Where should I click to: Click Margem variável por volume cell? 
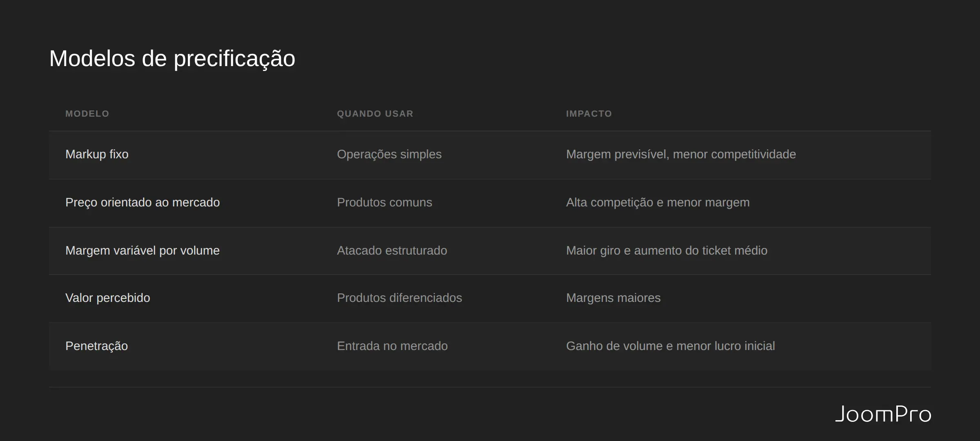point(143,250)
